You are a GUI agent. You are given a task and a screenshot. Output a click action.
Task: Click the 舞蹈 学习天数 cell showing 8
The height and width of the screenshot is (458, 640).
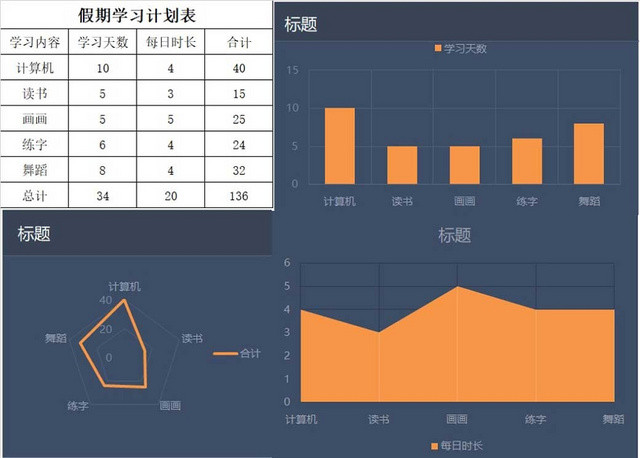[102, 170]
